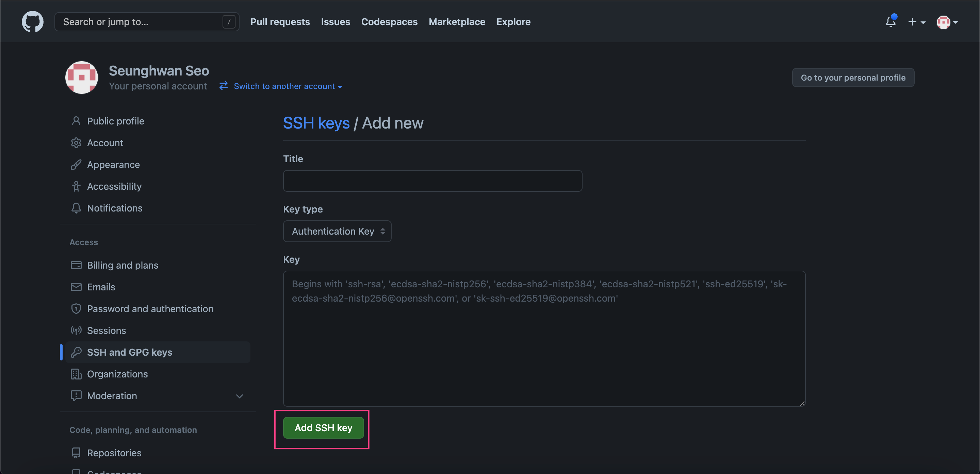
Task: Click the building icon next to Organizations
Action: (76, 374)
